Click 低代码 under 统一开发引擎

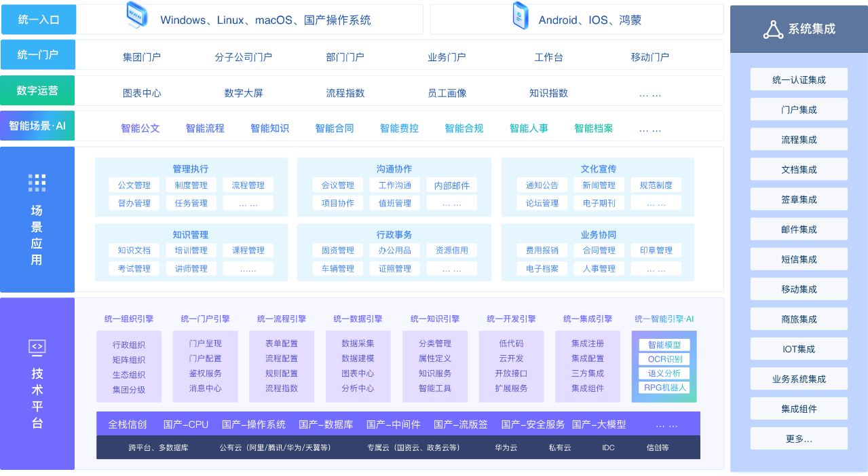click(511, 343)
